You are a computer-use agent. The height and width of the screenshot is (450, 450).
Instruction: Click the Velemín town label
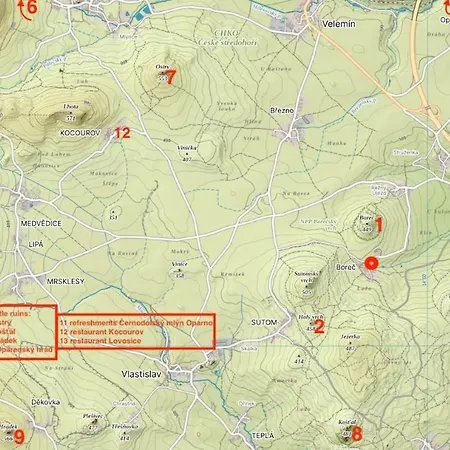(x=339, y=24)
